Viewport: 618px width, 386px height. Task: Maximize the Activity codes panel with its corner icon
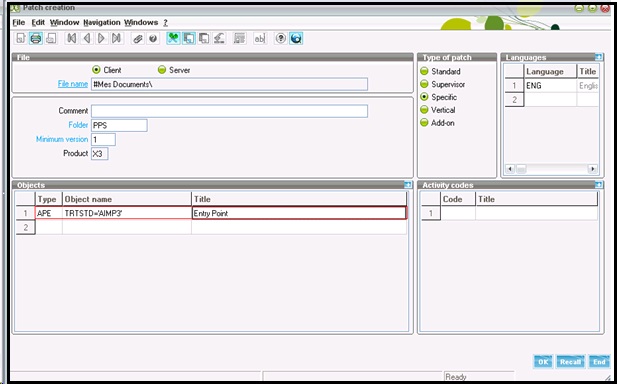click(x=598, y=185)
